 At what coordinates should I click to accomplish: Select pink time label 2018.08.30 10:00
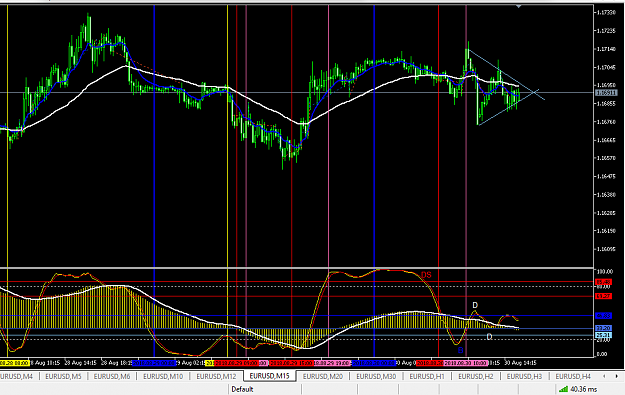466,363
